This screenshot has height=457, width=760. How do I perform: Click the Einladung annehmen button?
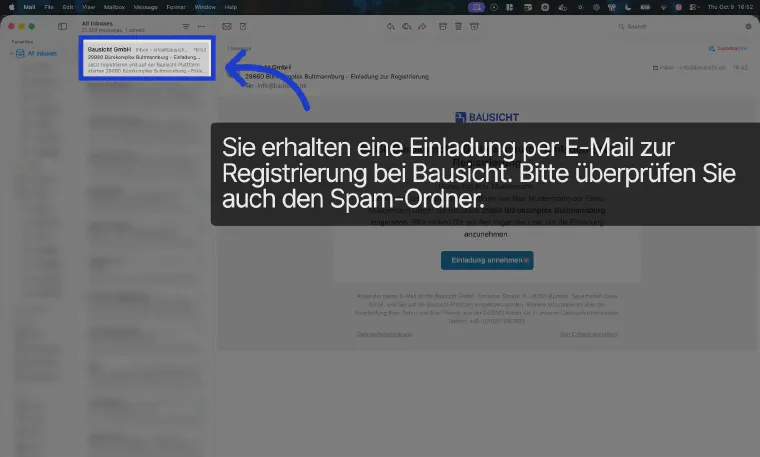tap(487, 260)
